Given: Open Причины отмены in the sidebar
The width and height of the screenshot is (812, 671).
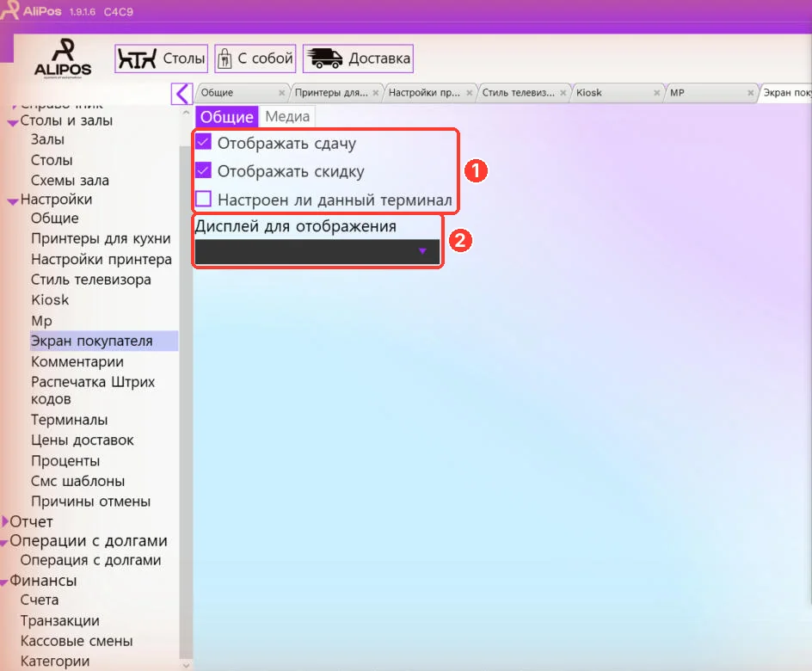Looking at the screenshot, I should pos(90,502).
